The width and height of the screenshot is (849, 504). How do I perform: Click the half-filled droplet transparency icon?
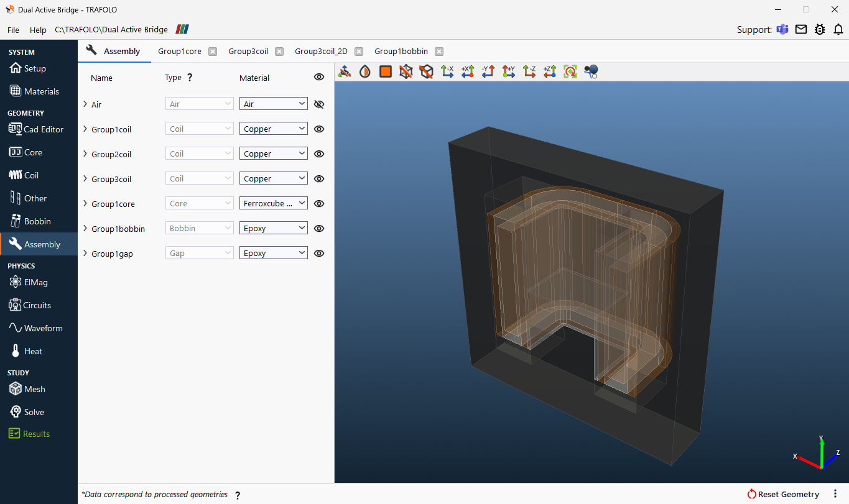coord(365,71)
